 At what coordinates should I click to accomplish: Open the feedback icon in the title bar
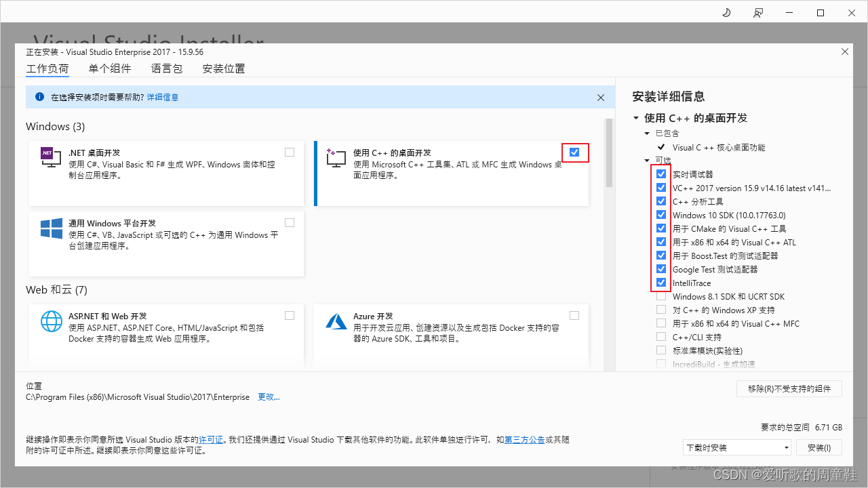coord(758,12)
